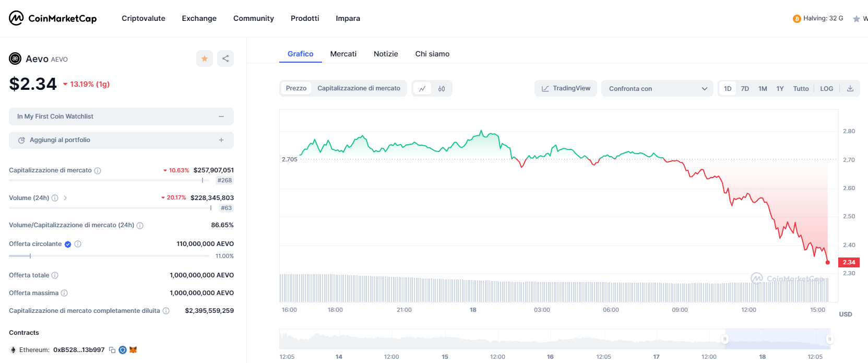Click info icon beside Offerta totale
The width and height of the screenshot is (868, 363).
[55, 275]
